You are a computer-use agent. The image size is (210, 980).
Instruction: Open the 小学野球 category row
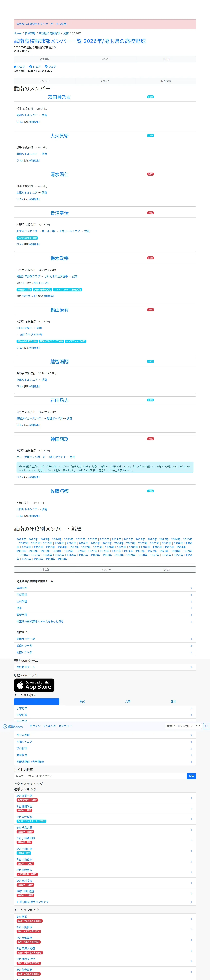tap(105, 708)
